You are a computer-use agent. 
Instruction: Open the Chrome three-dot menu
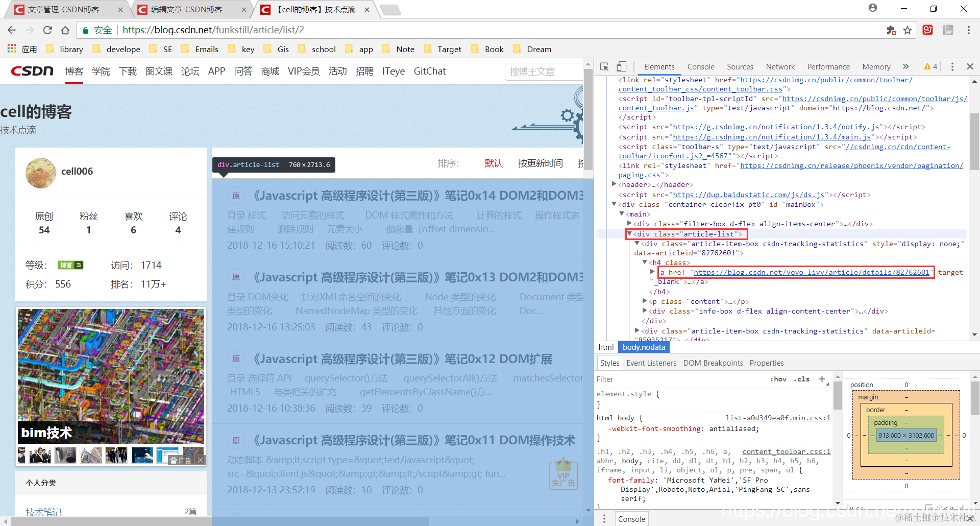coord(968,30)
